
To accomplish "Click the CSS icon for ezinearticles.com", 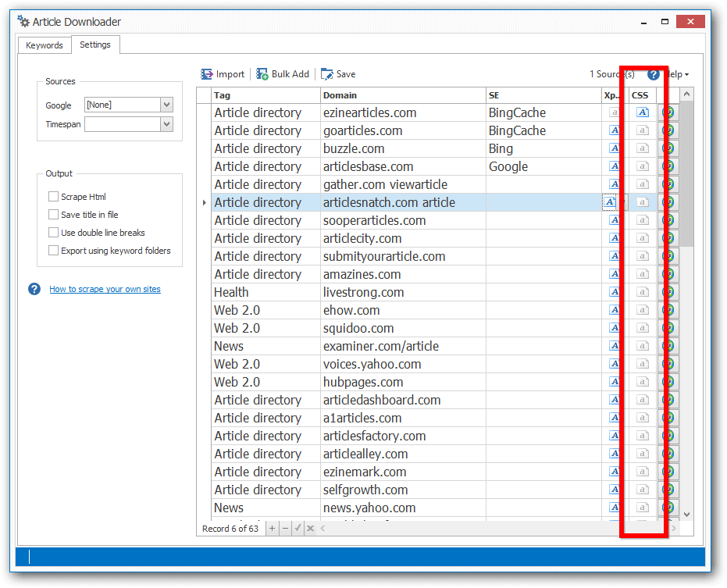I will [643, 112].
